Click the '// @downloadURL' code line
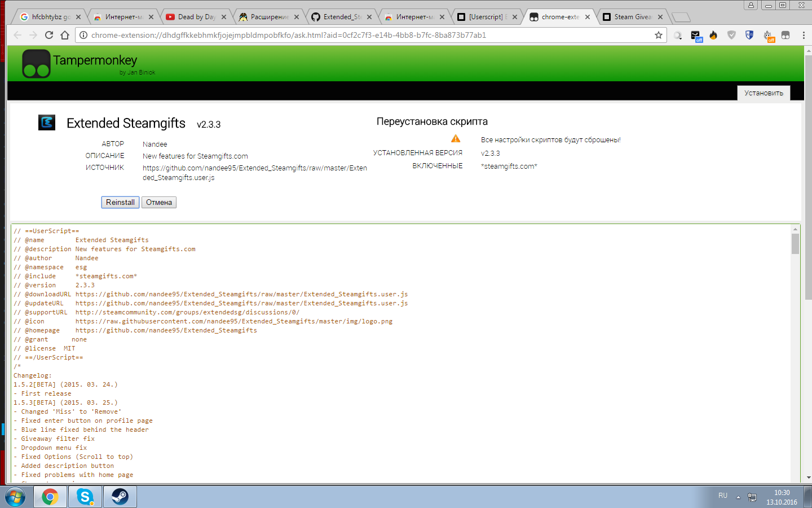Image resolution: width=812 pixels, height=508 pixels. [211, 294]
